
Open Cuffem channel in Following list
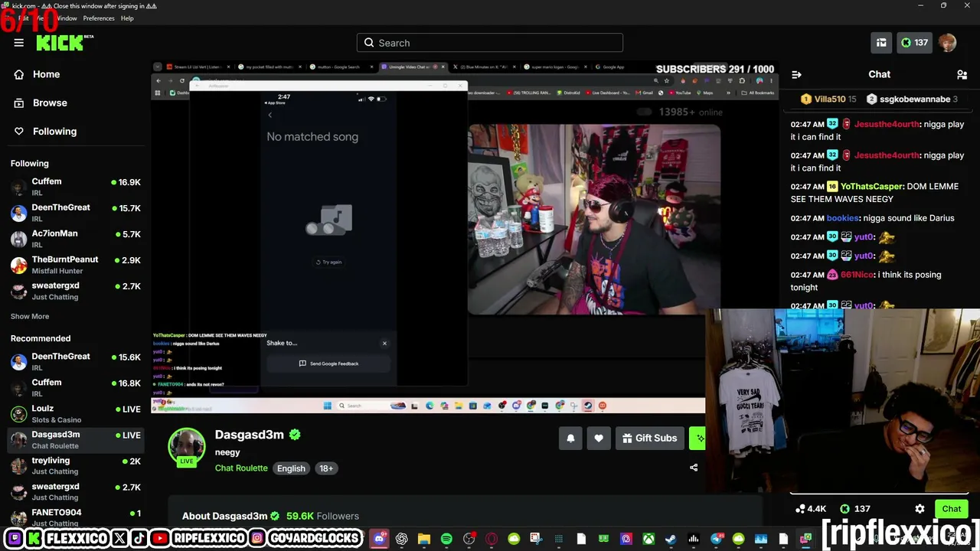point(76,187)
